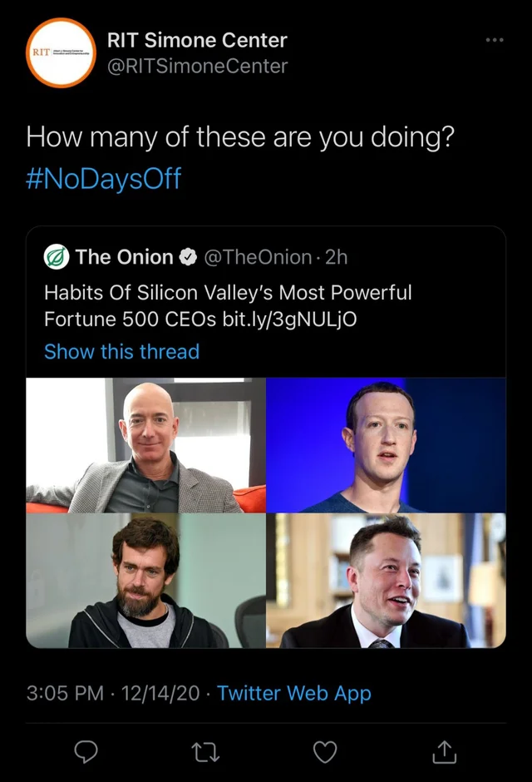Open photo of smiling man in suit and tie
This screenshot has width=532, height=782.
(386, 581)
